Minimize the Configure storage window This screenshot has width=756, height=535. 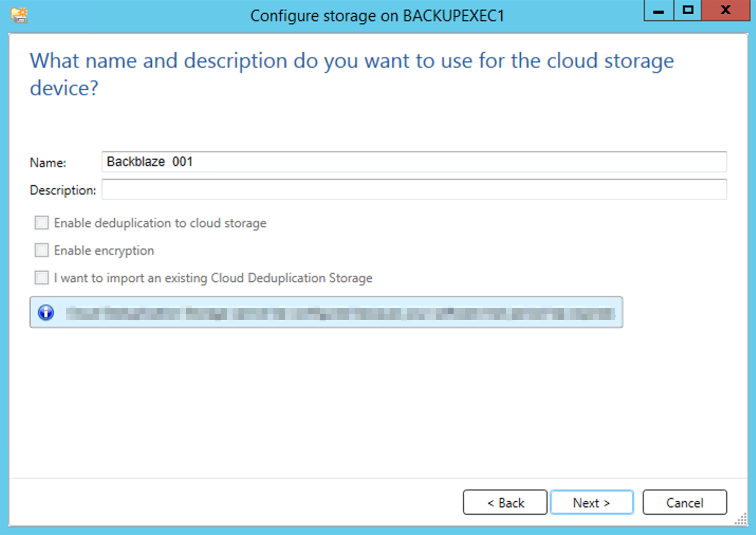coord(659,10)
